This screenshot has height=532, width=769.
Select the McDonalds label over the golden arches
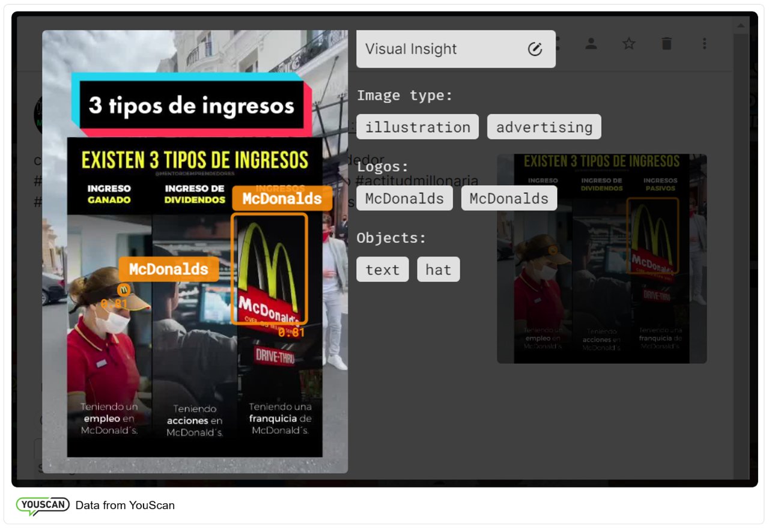click(x=282, y=198)
